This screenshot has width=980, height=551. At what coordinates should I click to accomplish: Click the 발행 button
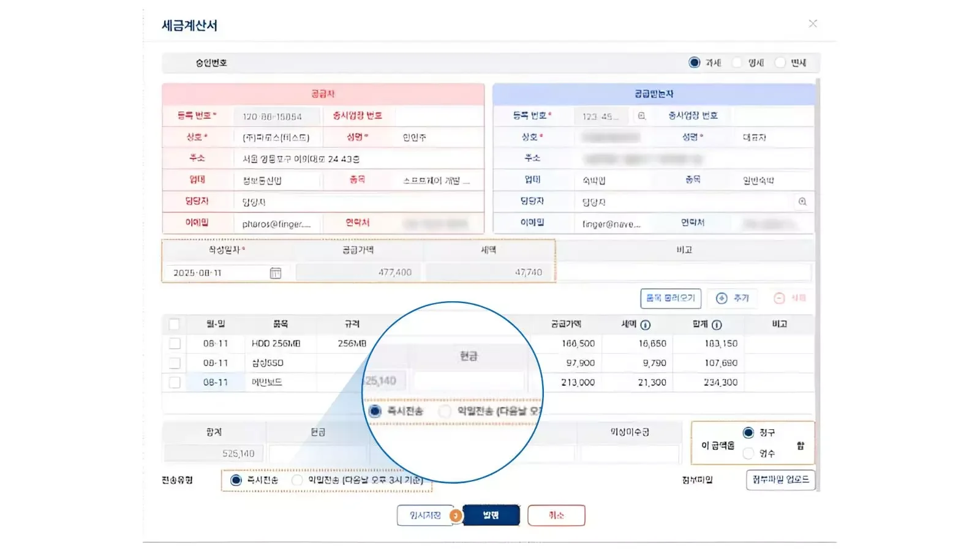[492, 515]
